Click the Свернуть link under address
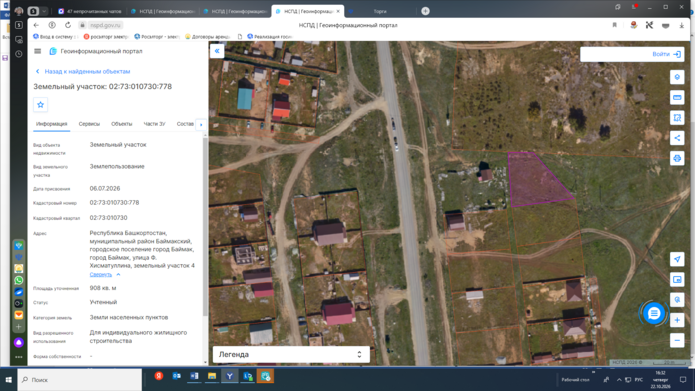The width and height of the screenshot is (695, 391). 101,275
